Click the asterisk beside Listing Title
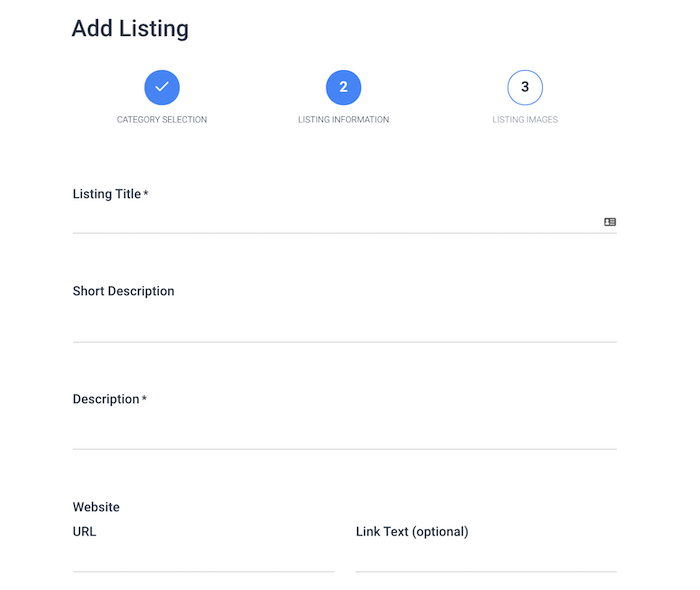This screenshot has width=700, height=590. point(146,192)
